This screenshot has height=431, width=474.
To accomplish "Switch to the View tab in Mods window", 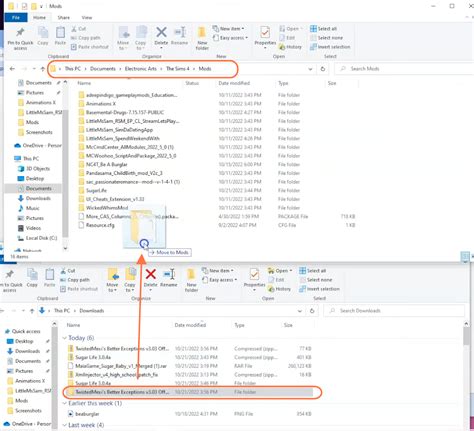I will (x=87, y=18).
